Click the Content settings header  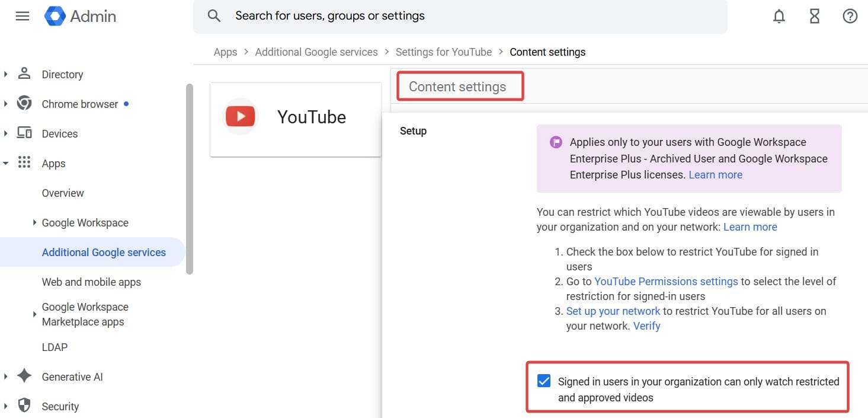coord(457,87)
